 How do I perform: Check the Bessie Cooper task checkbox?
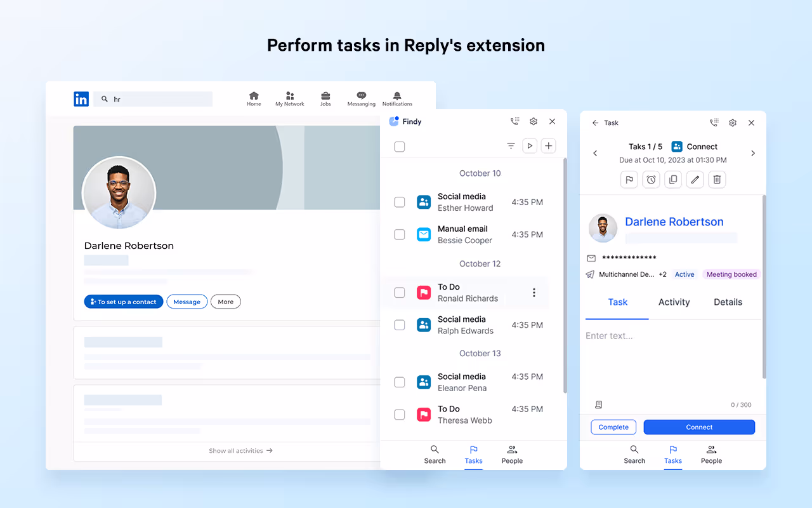400,234
